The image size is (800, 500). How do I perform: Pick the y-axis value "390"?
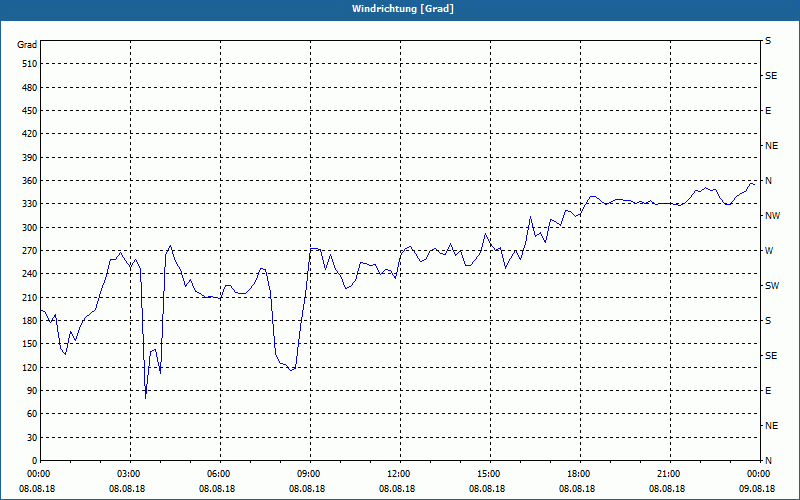(x=30, y=158)
